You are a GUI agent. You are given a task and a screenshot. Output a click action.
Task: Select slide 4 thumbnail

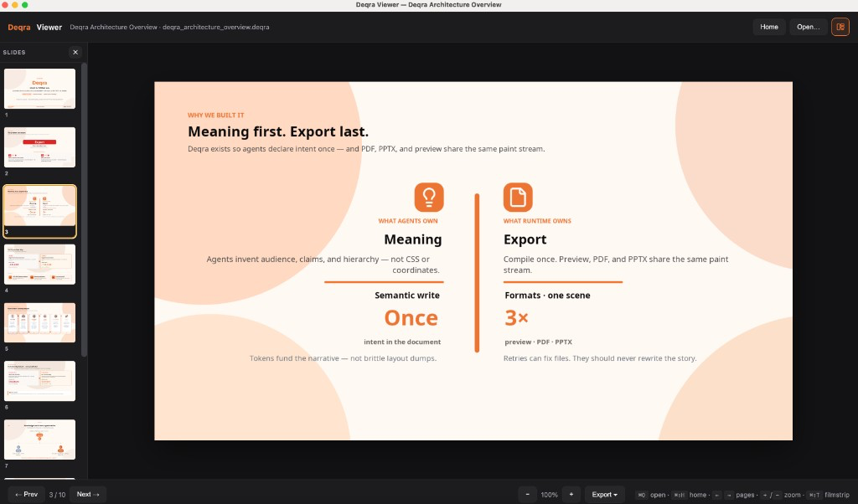[40, 265]
